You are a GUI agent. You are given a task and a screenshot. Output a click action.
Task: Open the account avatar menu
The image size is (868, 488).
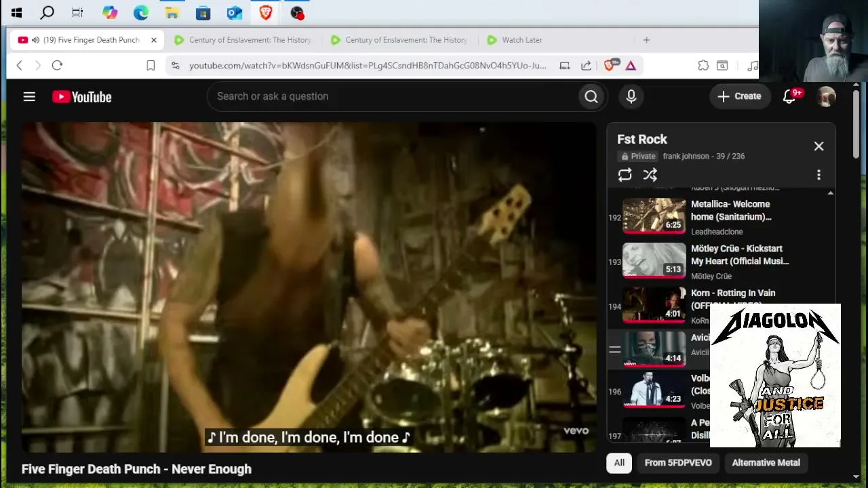tap(826, 97)
